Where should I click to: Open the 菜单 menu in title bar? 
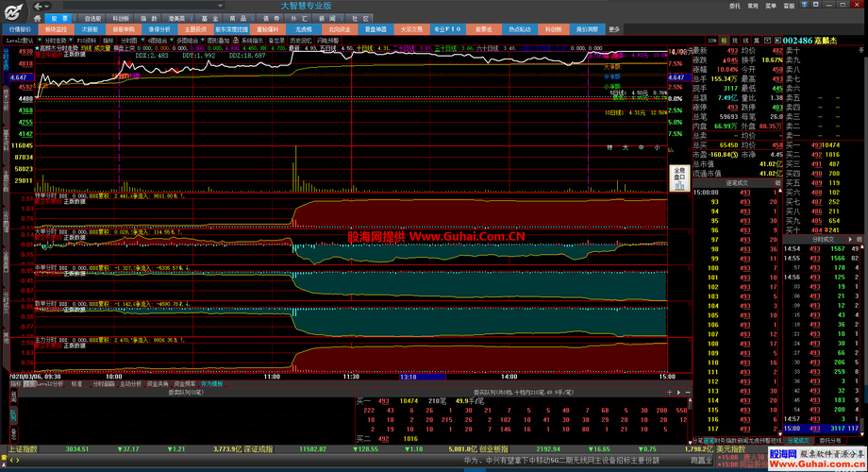[x=771, y=6]
